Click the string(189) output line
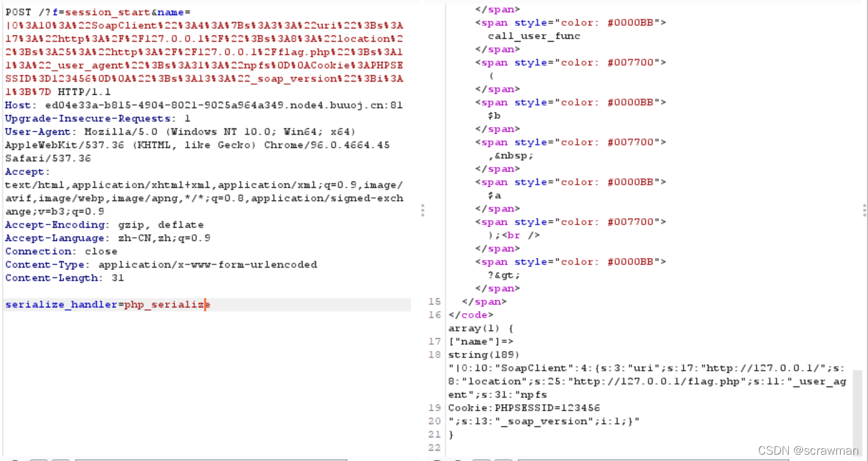Screen dimensions: 868x461 click(x=484, y=354)
